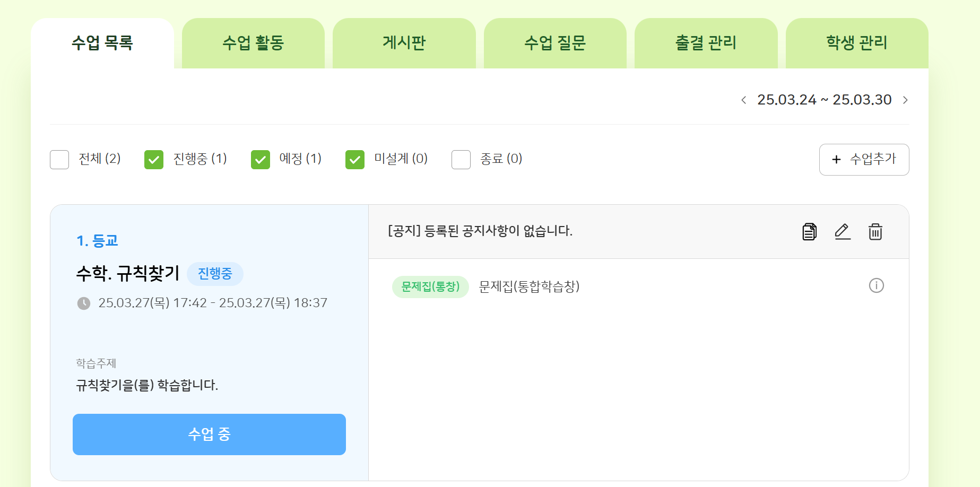This screenshot has height=487, width=980.
Task: Select the 수업 질문 tab
Action: (x=555, y=43)
